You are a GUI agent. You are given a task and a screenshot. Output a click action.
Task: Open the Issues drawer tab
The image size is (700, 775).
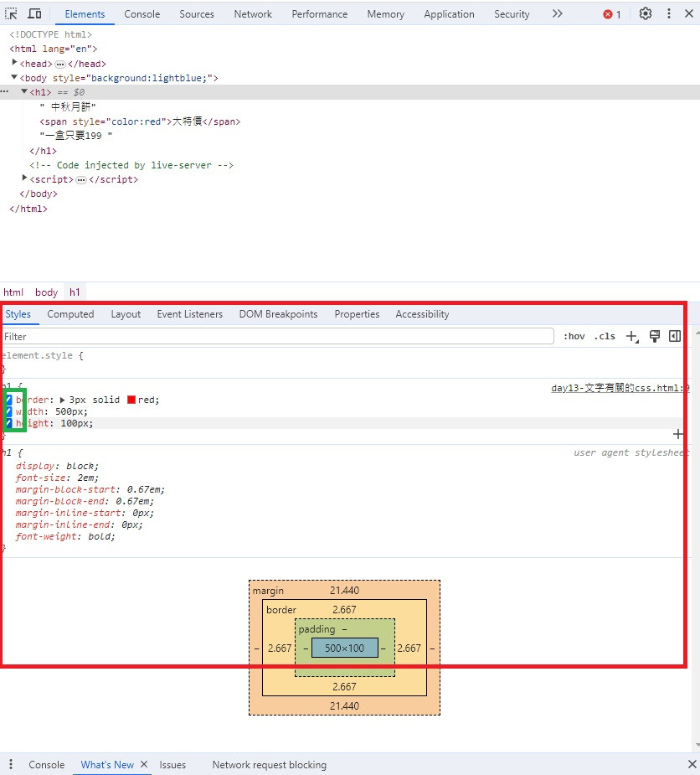tap(172, 765)
